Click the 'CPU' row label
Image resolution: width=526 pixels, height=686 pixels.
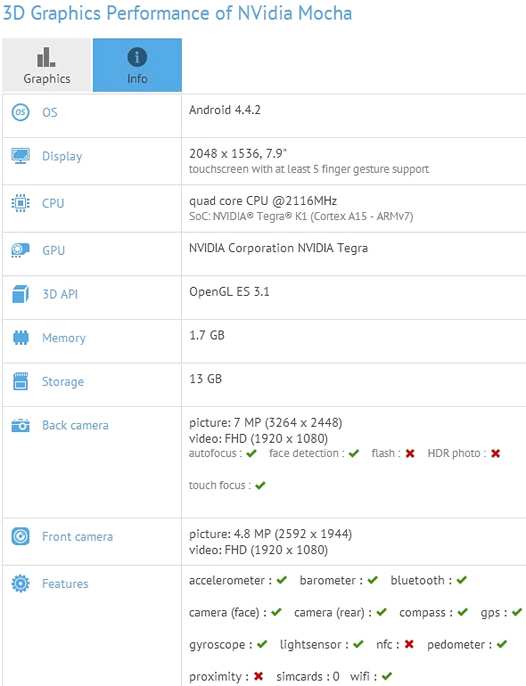tap(53, 203)
